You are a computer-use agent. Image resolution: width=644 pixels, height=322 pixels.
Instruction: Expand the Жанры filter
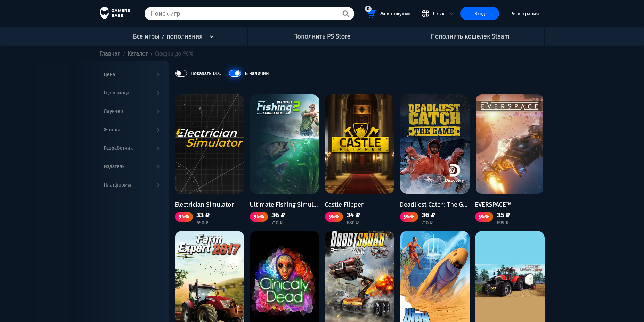tap(132, 130)
